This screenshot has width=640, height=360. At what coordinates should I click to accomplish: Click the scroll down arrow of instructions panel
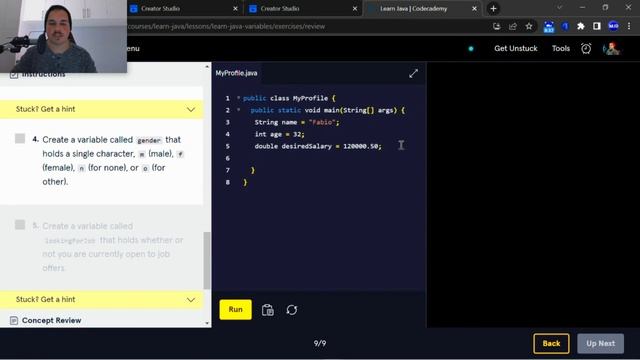(207, 323)
